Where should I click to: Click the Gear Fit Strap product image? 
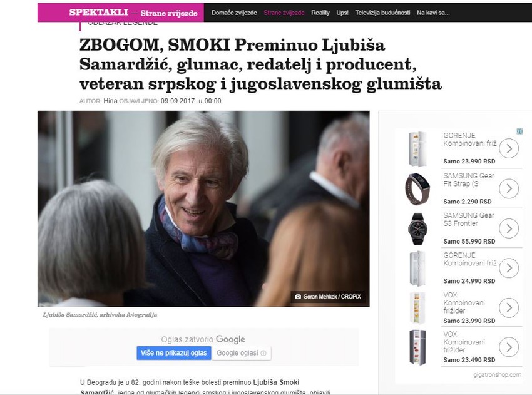click(x=417, y=188)
